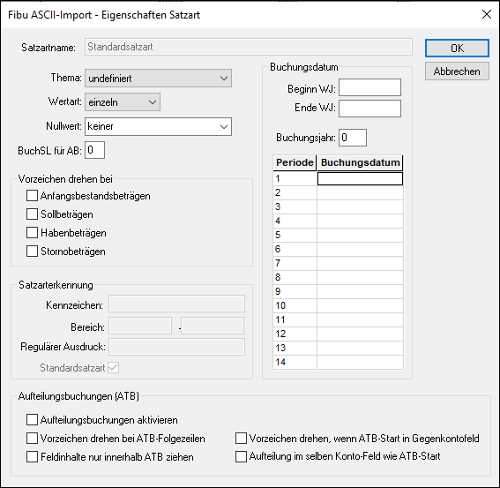Select the Buchungsdatum cell for Periode 4
500x488 pixels.
[x=360, y=221]
